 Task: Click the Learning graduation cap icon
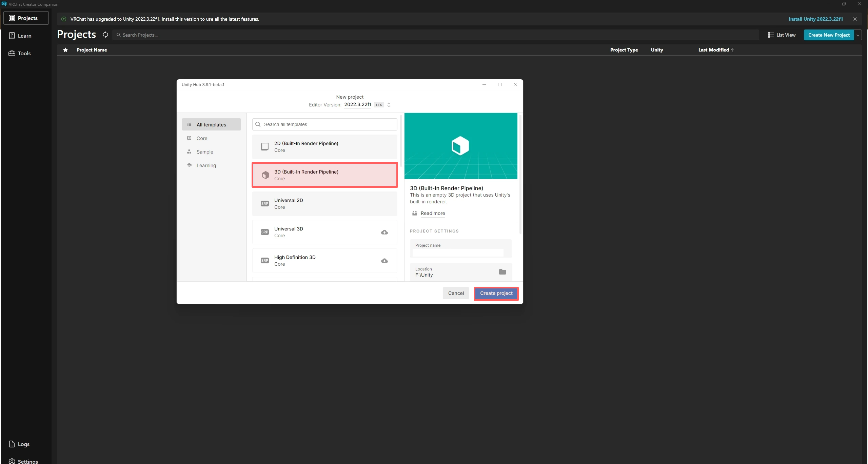[189, 165]
